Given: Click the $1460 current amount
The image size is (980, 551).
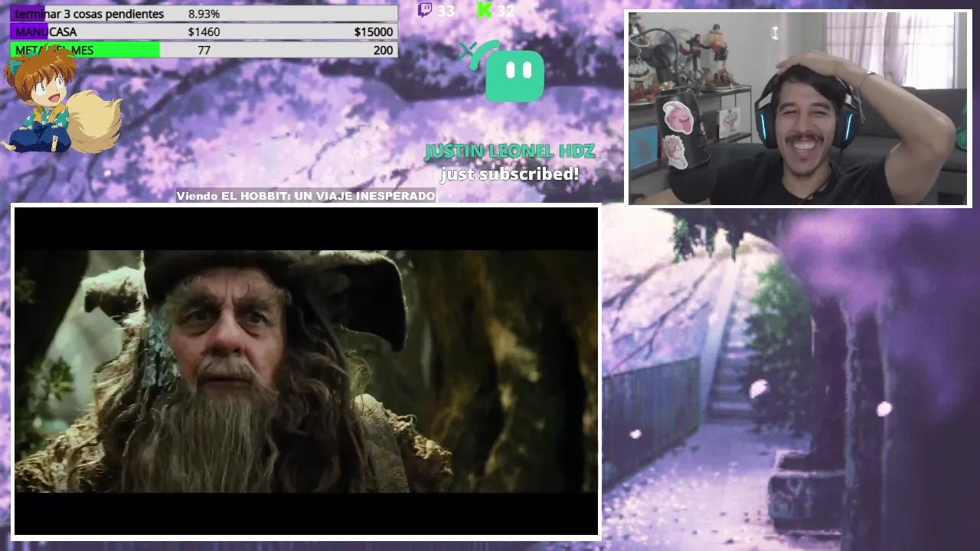Looking at the screenshot, I should click(x=204, y=32).
